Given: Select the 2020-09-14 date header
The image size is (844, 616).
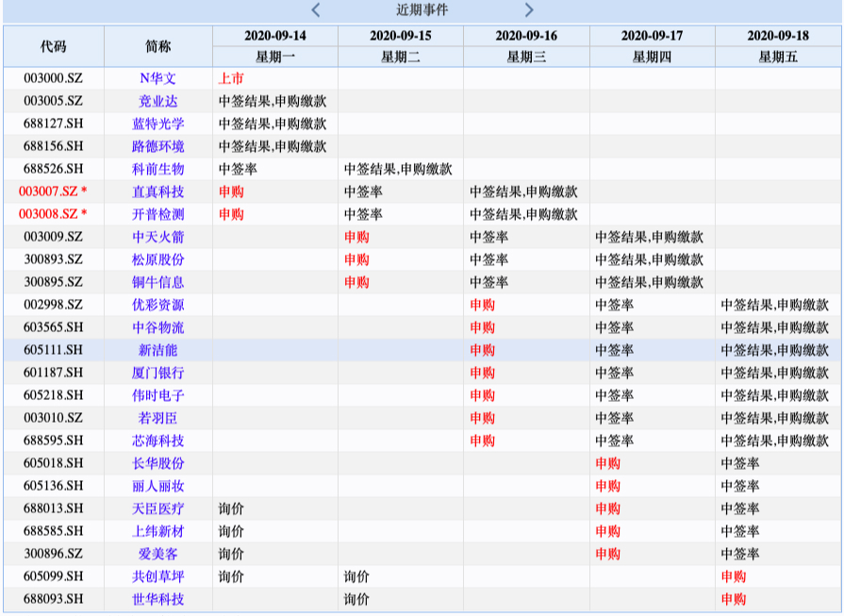Looking at the screenshot, I should click(x=275, y=36).
